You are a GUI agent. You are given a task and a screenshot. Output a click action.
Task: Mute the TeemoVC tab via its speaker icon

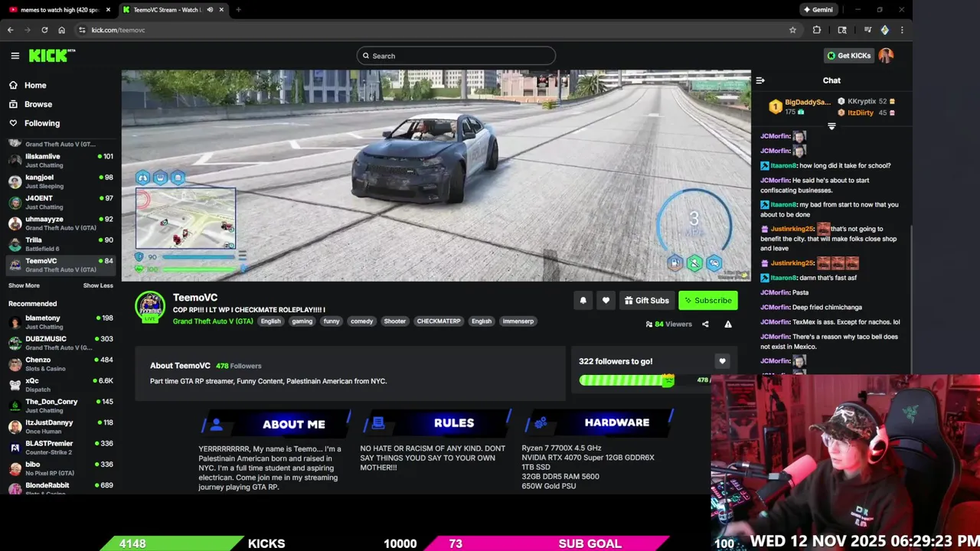210,10
